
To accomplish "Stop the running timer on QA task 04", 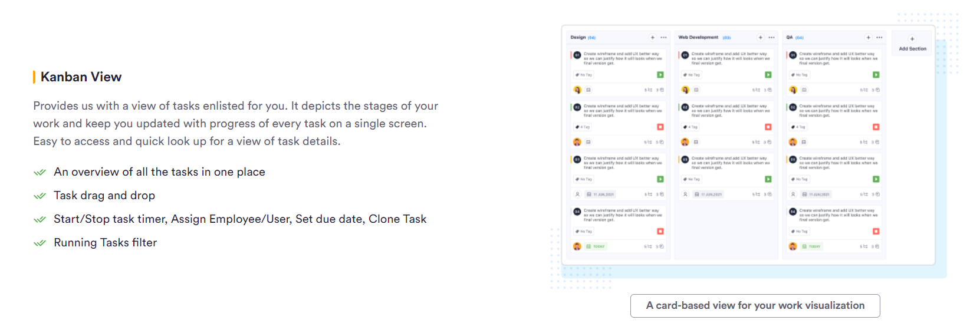I will (876, 231).
